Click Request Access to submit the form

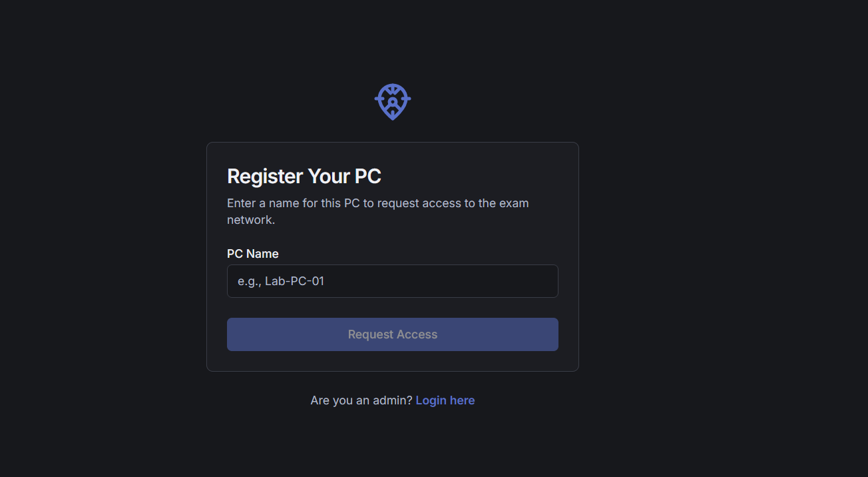(392, 334)
